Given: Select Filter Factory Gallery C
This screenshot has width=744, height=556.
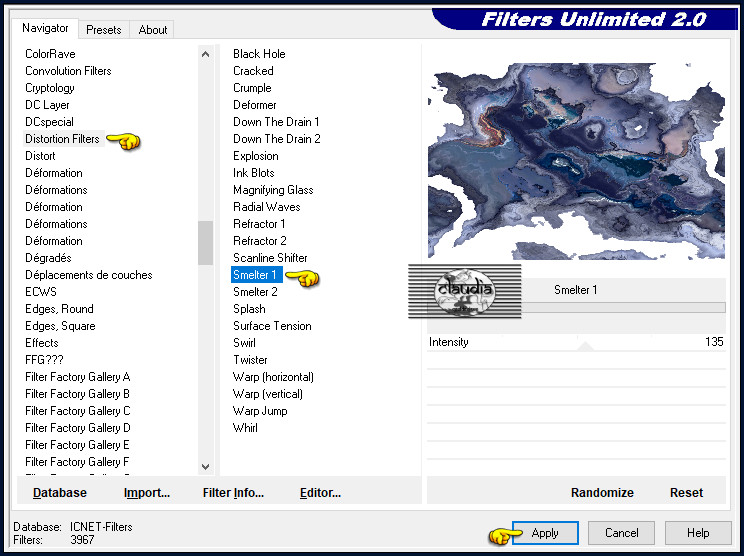Looking at the screenshot, I should pos(77,411).
